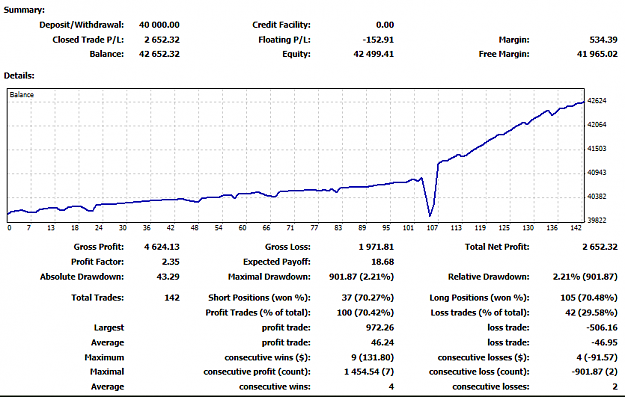
Task: Click the Total Trades value 142
Action: click(x=172, y=298)
